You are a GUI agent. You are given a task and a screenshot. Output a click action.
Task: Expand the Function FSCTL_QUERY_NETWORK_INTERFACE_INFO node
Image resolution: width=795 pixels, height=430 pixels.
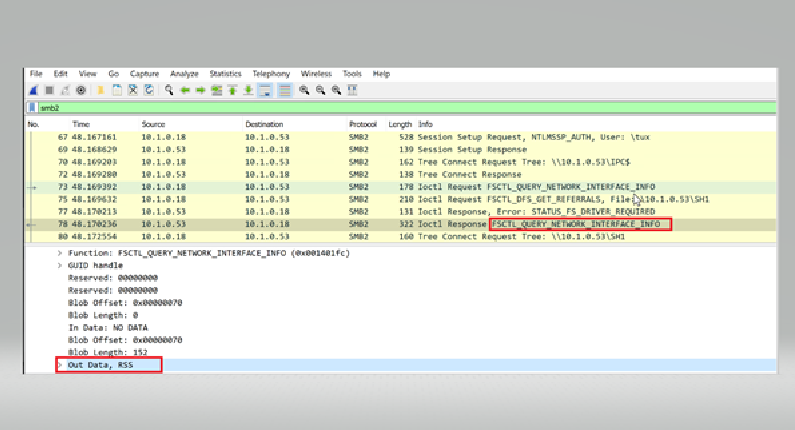click(x=60, y=253)
